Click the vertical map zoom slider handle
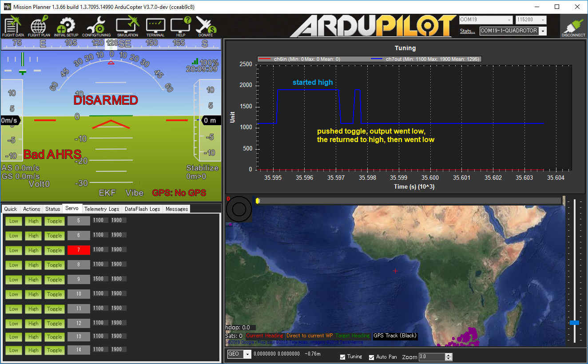Screen dimensions: 588x364 [574, 323]
